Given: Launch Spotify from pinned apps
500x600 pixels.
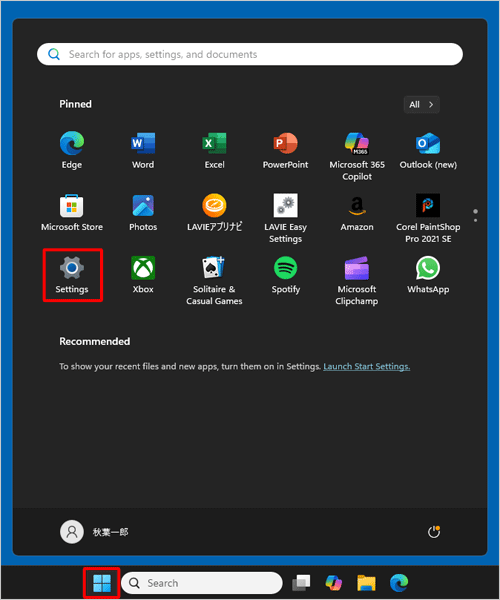Looking at the screenshot, I should click(x=285, y=275).
